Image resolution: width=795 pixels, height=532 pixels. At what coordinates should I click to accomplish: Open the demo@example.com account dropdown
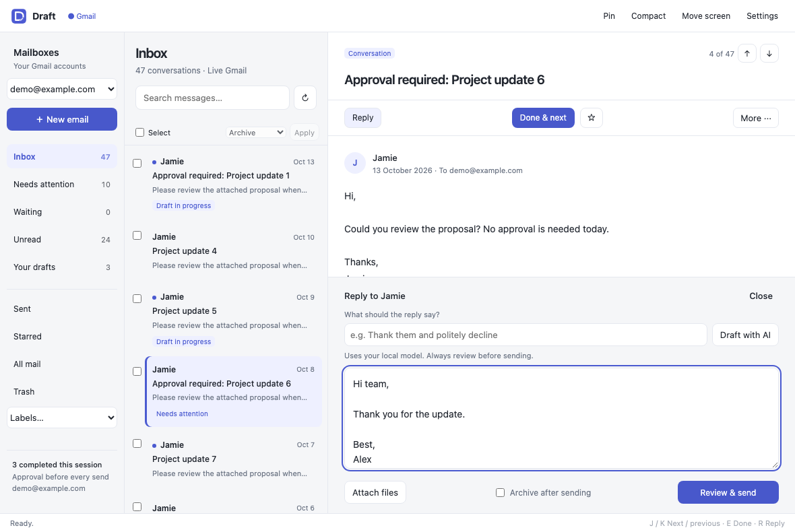62,89
